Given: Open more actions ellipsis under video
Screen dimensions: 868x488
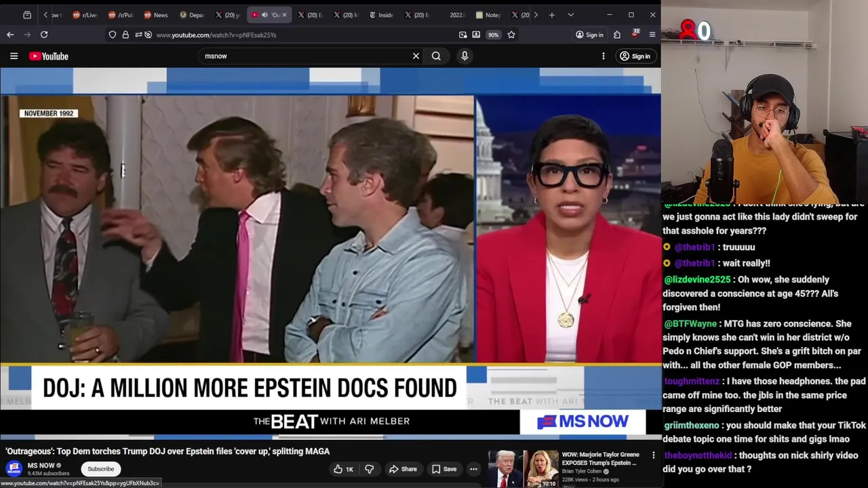Looking at the screenshot, I should [473, 469].
